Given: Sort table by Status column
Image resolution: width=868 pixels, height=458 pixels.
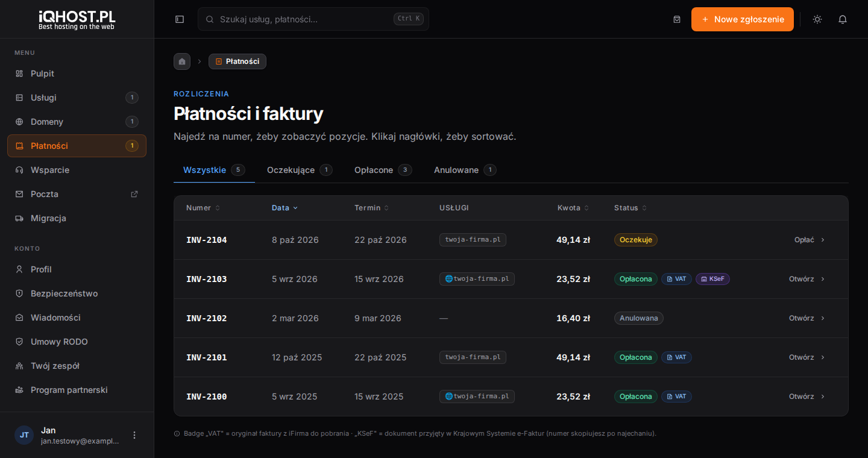Looking at the screenshot, I should (631, 208).
